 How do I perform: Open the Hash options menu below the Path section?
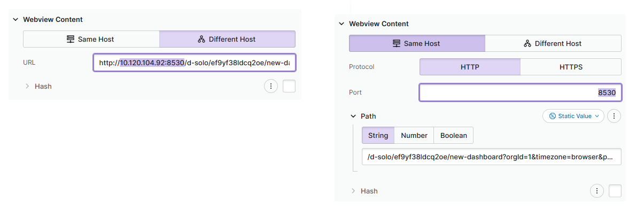597,191
